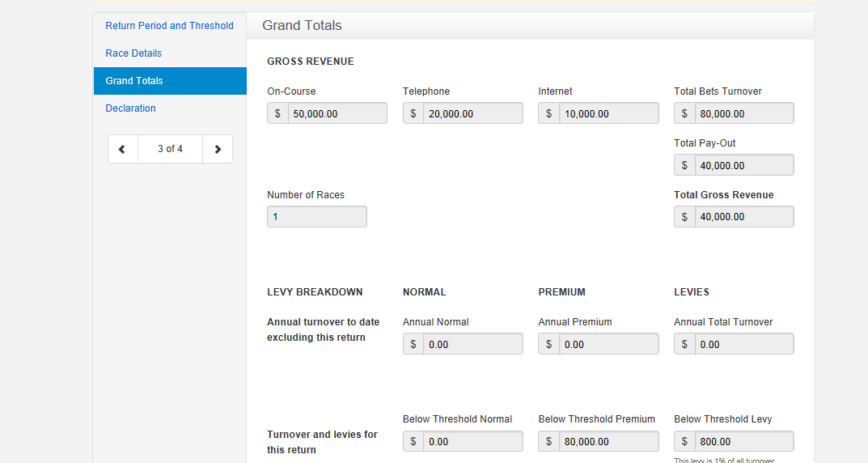Click the '3 of 4' page indicator
This screenshot has height=463, width=868.
[x=170, y=149]
